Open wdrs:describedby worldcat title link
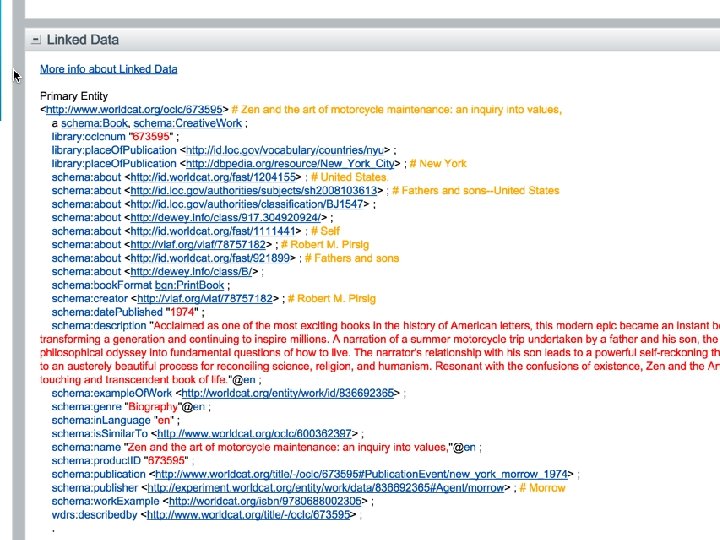This screenshot has height=540, width=720. [248, 515]
